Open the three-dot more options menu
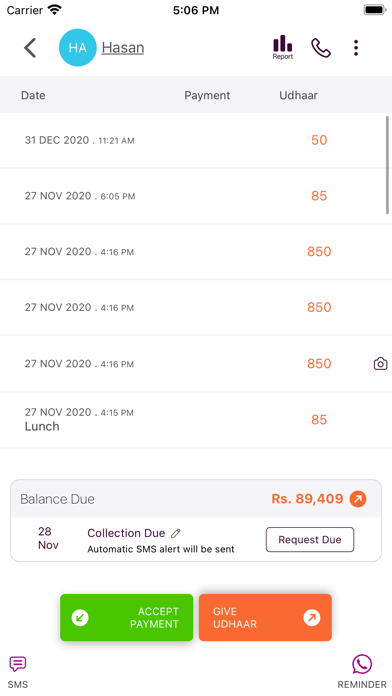Viewport: 392px width, 696px height. click(356, 47)
